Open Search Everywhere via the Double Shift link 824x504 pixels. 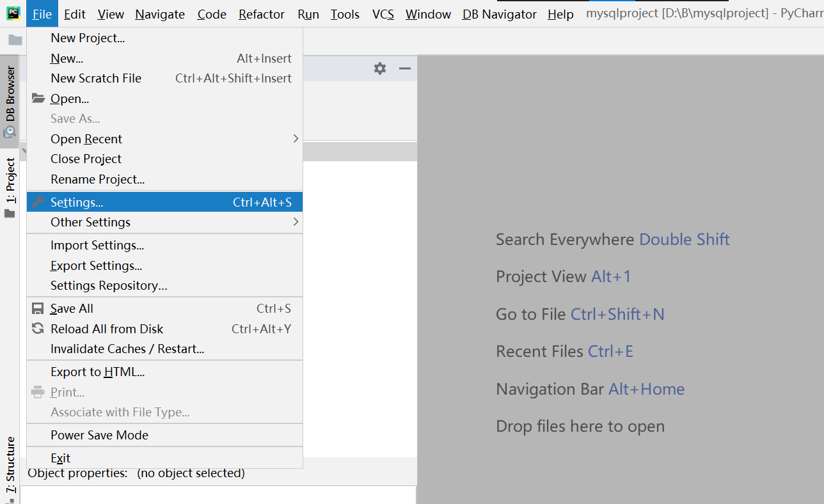[684, 239]
